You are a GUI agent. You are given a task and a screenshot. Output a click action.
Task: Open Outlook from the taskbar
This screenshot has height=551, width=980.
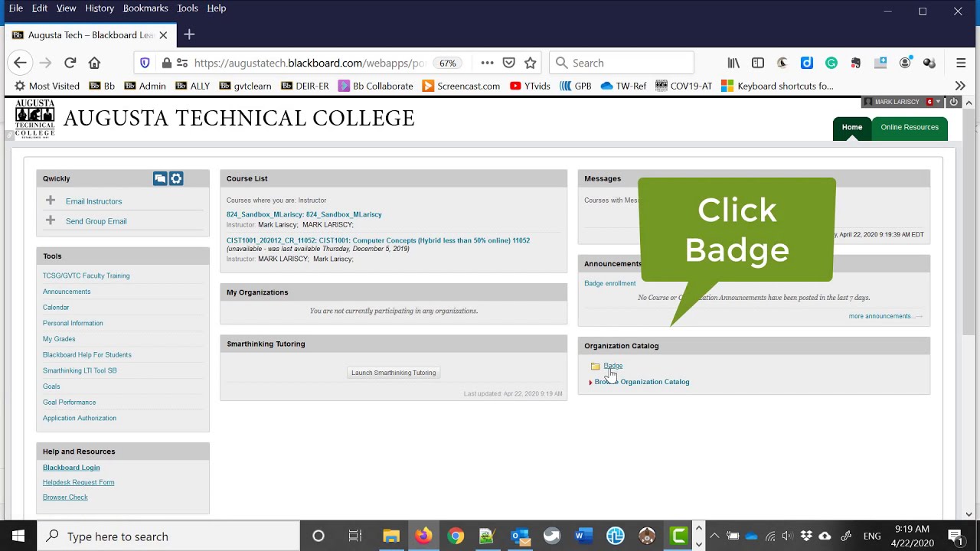[x=520, y=536]
